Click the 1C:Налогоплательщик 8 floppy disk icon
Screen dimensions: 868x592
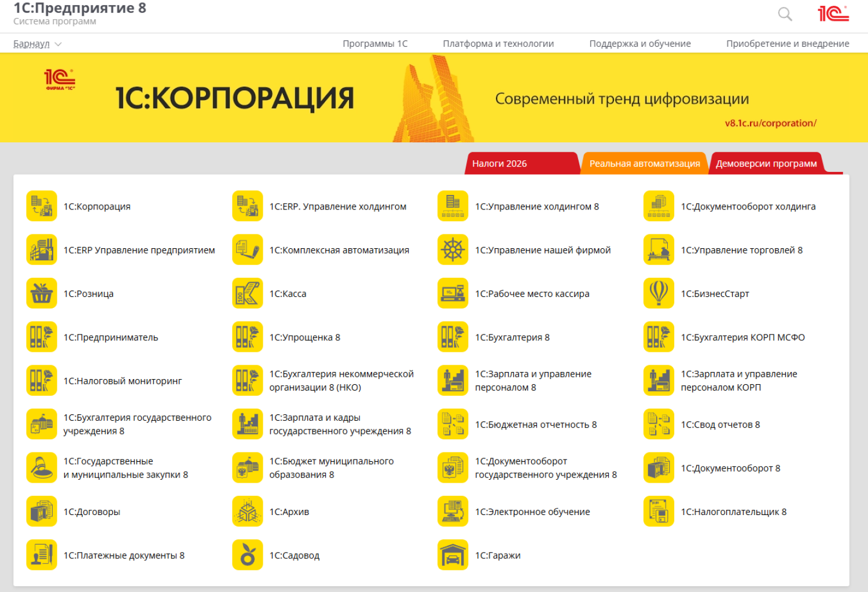coord(659,512)
